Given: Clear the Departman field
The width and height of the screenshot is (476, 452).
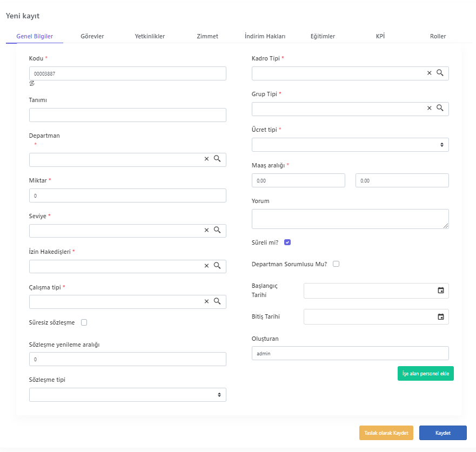Looking at the screenshot, I should coord(206,159).
